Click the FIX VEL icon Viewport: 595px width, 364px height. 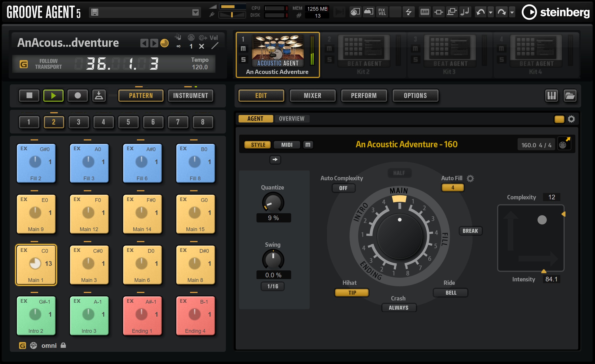point(382,12)
